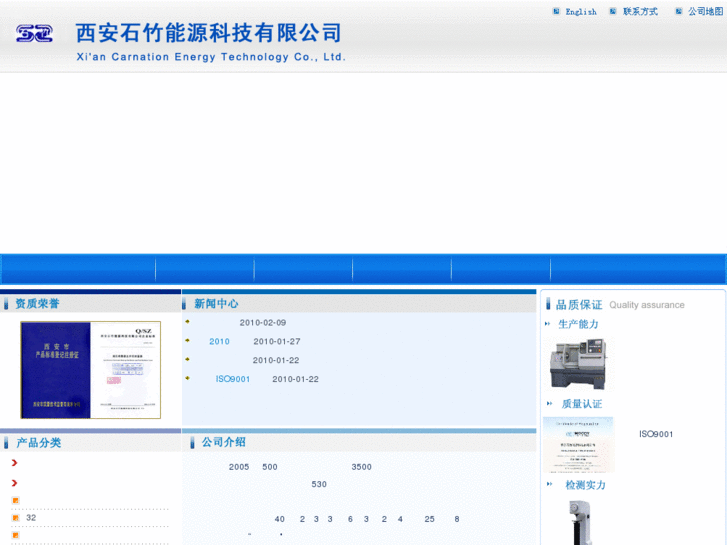Viewport: 727px width, 545px height.
Task: Open news item dated 2010-01-22 without ISO9001
Action: click(275, 360)
